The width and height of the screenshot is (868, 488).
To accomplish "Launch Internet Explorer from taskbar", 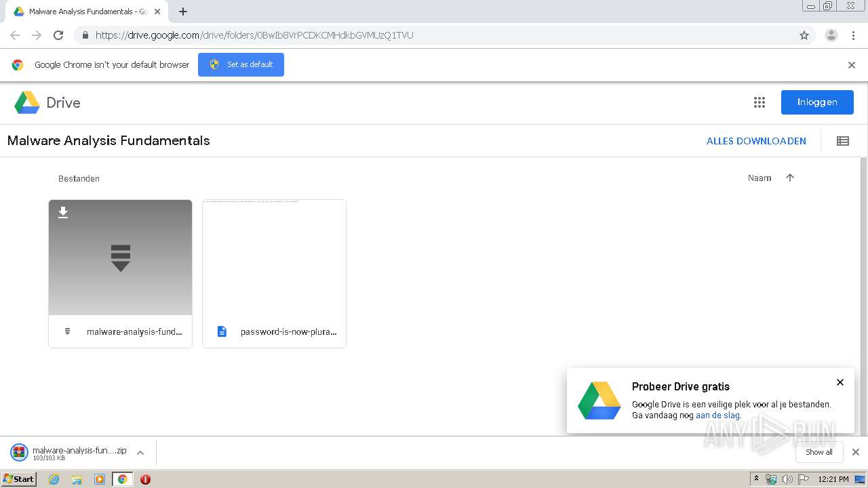I will 54,479.
